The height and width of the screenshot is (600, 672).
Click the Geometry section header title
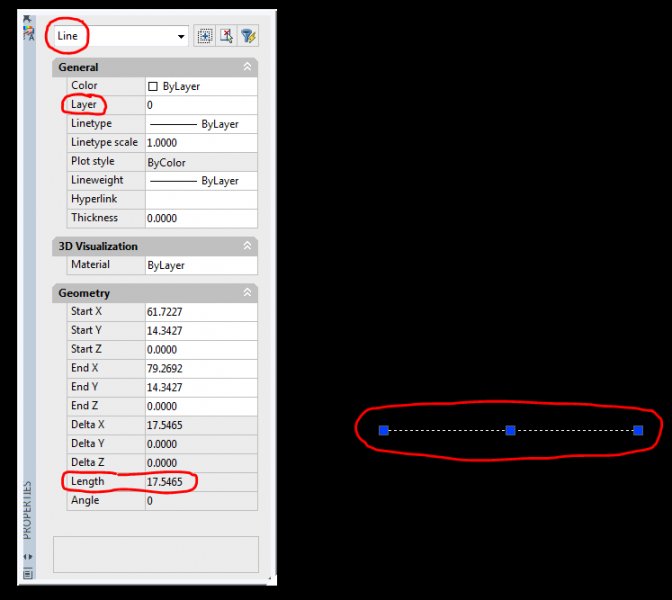(84, 293)
